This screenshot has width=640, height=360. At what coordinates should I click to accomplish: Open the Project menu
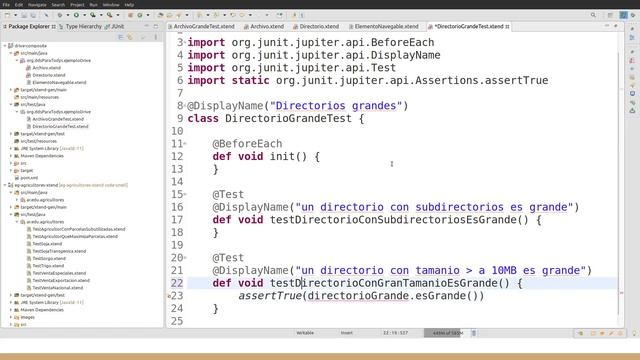77,5
